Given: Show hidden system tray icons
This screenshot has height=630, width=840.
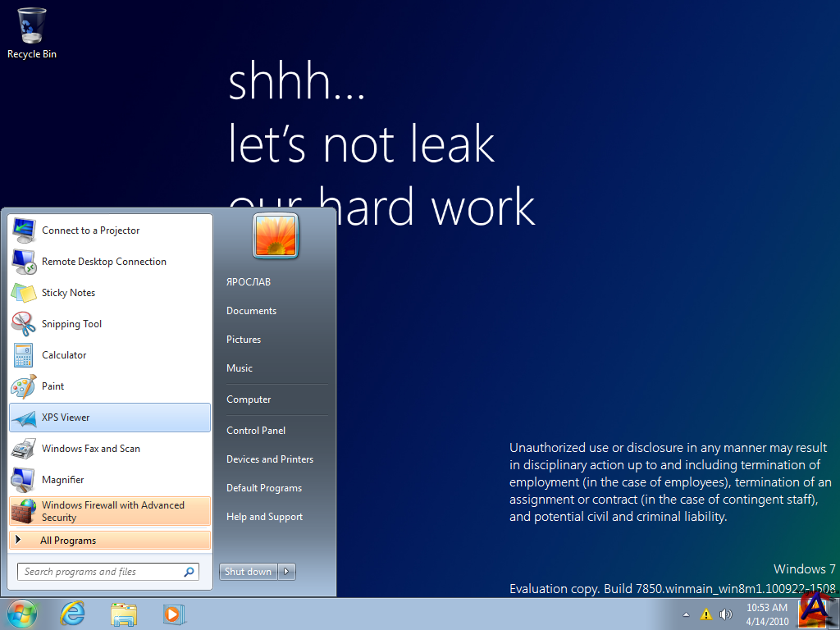Looking at the screenshot, I should pyautogui.click(x=686, y=614).
